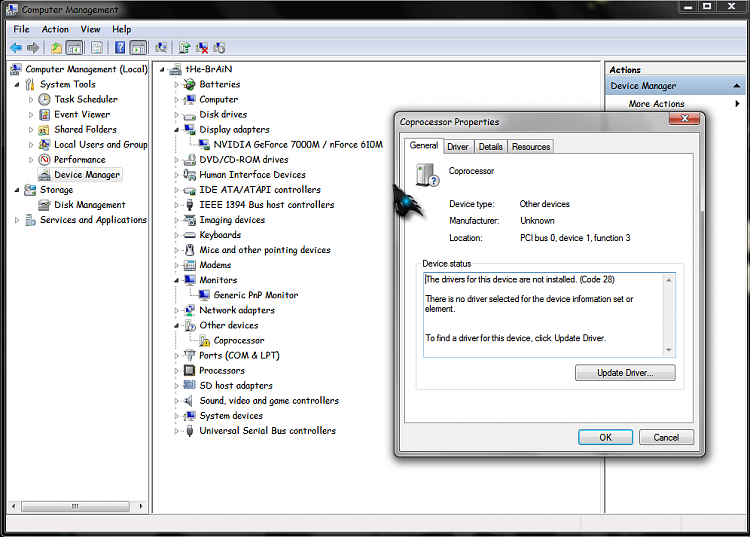This screenshot has width=750, height=537.
Task: Toggle Show/Hide Console Tree toolbar icon
Action: coord(74,48)
